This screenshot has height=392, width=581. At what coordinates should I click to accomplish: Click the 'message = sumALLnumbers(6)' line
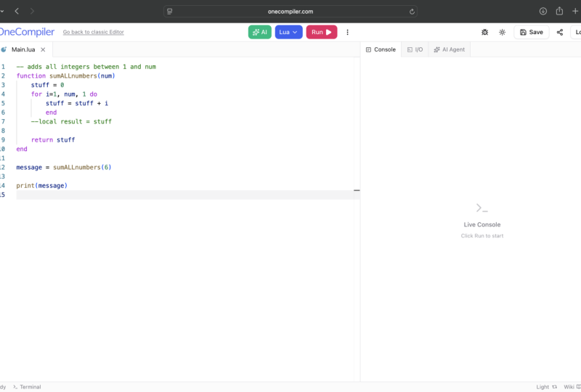point(64,168)
